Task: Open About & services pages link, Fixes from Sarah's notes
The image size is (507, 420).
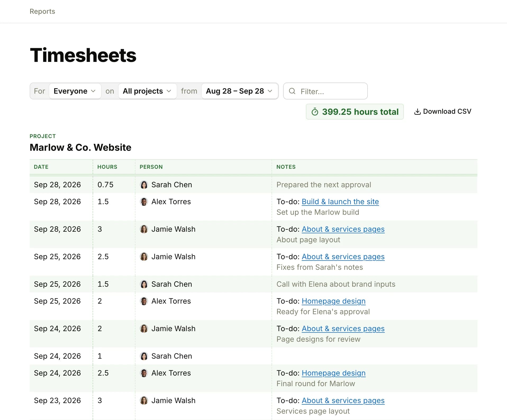Action: 343,257
